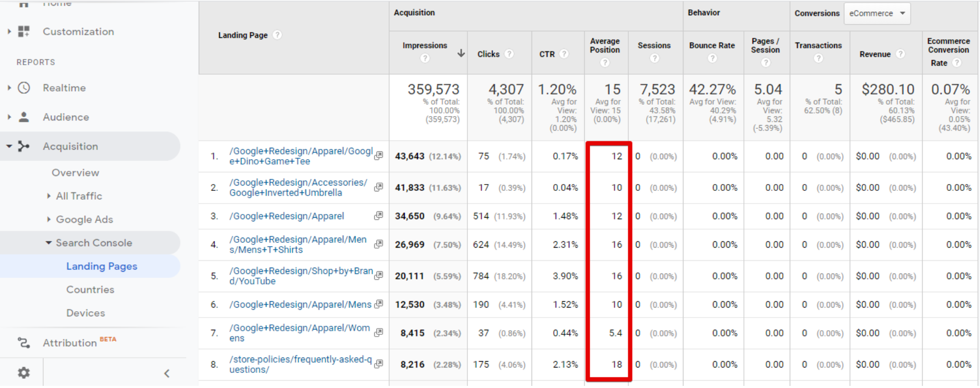Open the Acquisition Overview report

point(75,172)
